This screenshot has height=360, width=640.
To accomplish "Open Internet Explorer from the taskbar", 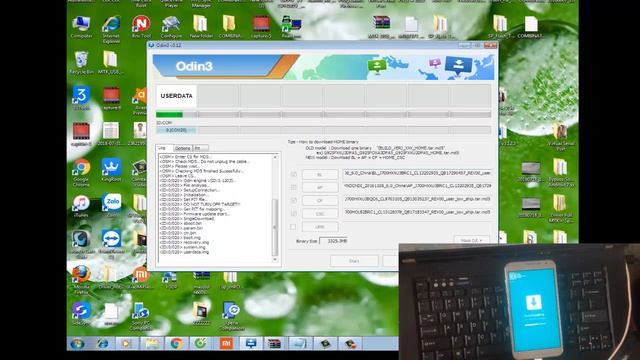I will pyautogui.click(x=102, y=344).
